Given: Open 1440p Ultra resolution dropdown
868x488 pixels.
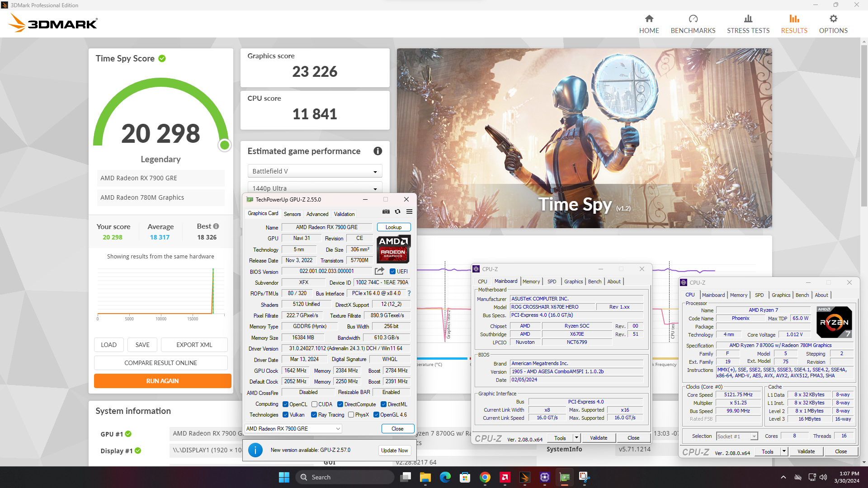Looking at the screenshot, I should pyautogui.click(x=315, y=188).
